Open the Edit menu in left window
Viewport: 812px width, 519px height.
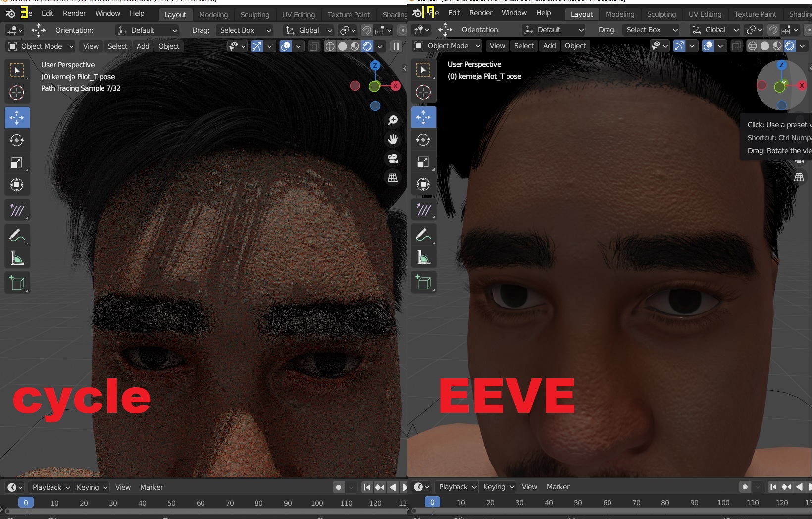tap(48, 13)
